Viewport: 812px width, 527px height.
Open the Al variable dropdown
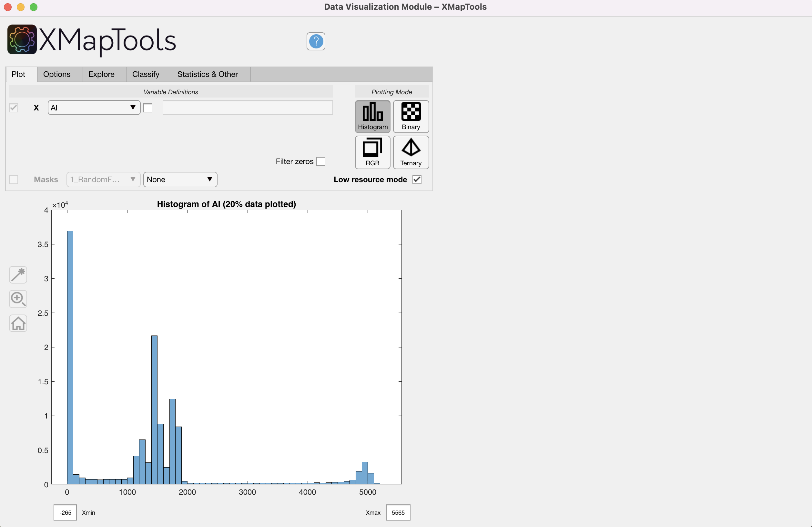(94, 108)
